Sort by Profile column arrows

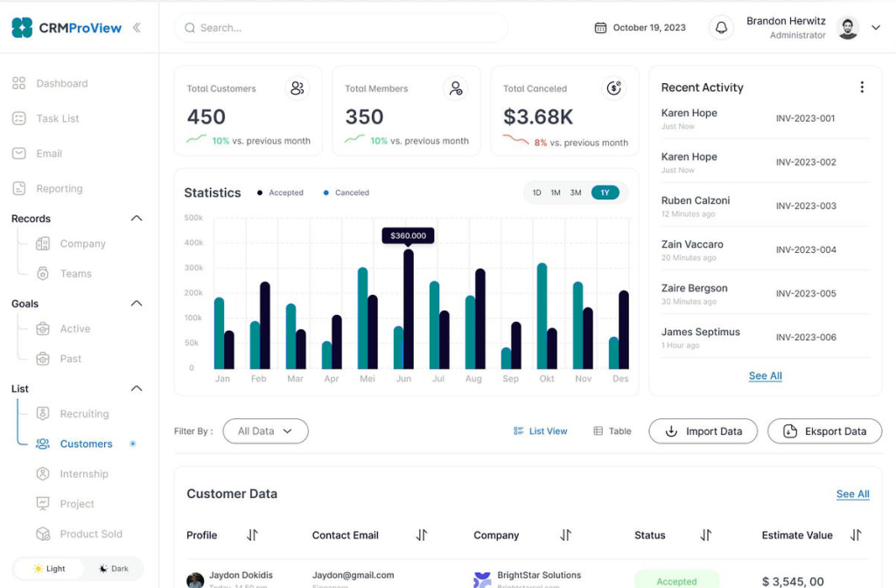point(252,535)
